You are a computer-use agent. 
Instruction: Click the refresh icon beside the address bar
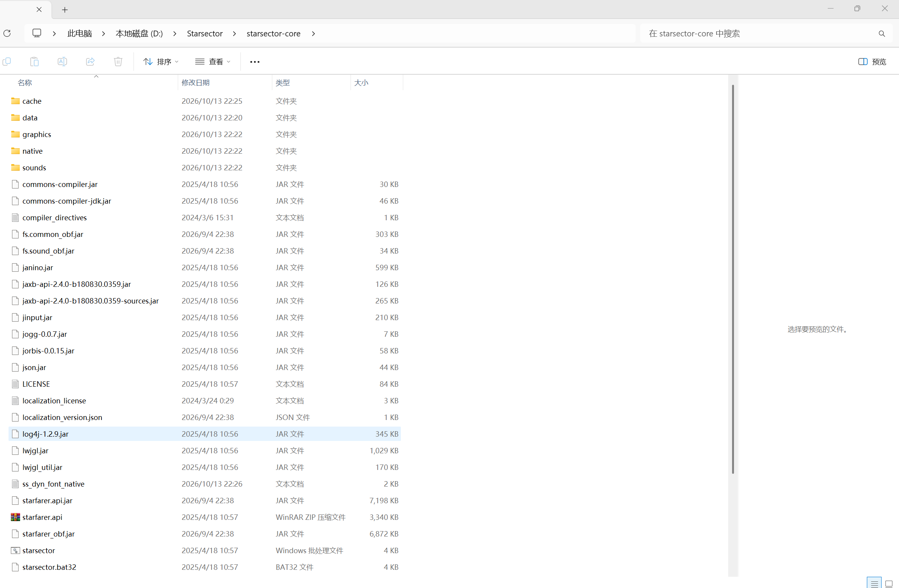click(7, 33)
